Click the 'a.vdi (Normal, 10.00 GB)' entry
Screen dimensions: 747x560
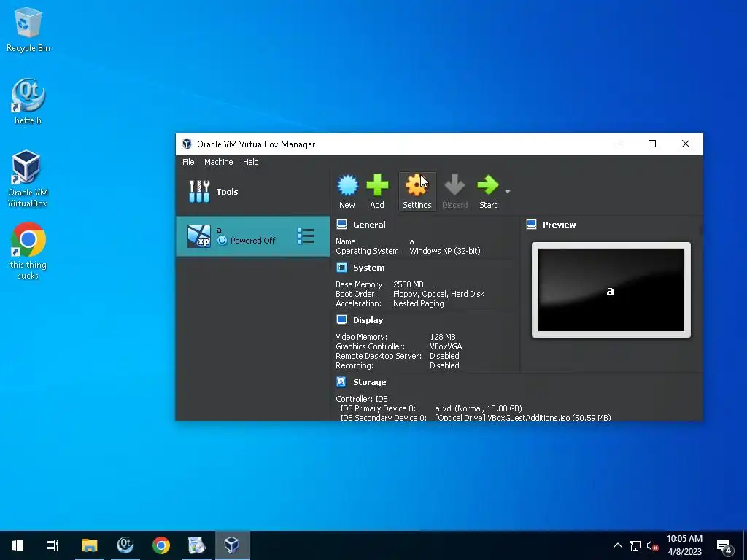(479, 408)
